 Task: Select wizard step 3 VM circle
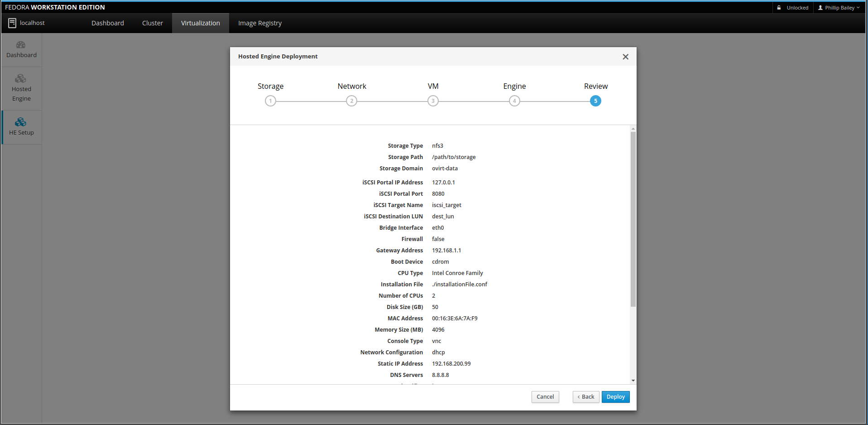pyautogui.click(x=433, y=101)
